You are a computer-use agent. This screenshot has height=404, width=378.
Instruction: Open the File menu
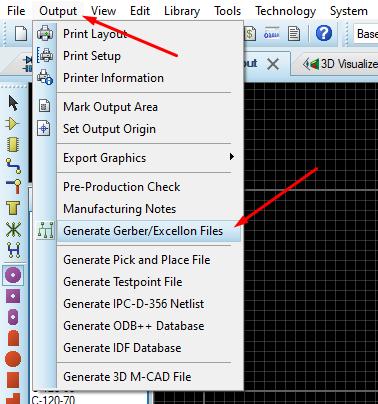pyautogui.click(x=16, y=11)
